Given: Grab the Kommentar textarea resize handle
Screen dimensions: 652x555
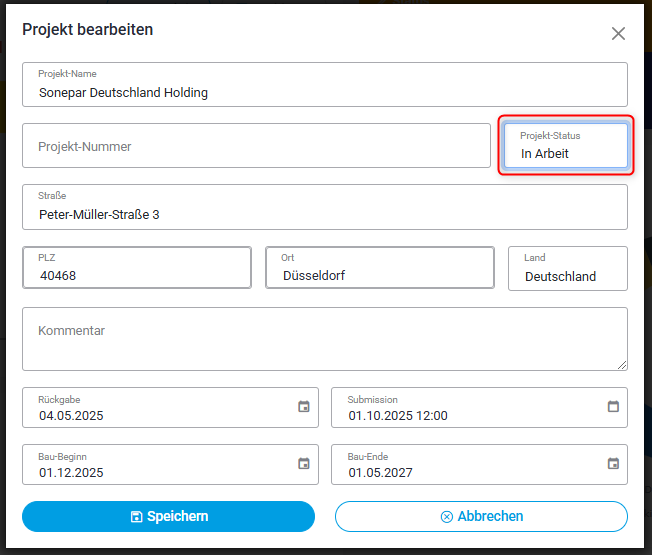Looking at the screenshot, I should (622, 365).
